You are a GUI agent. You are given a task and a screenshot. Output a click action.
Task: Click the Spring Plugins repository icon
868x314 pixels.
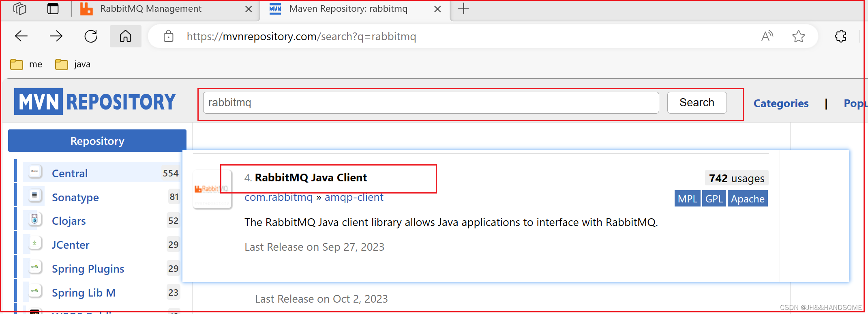coord(35,267)
